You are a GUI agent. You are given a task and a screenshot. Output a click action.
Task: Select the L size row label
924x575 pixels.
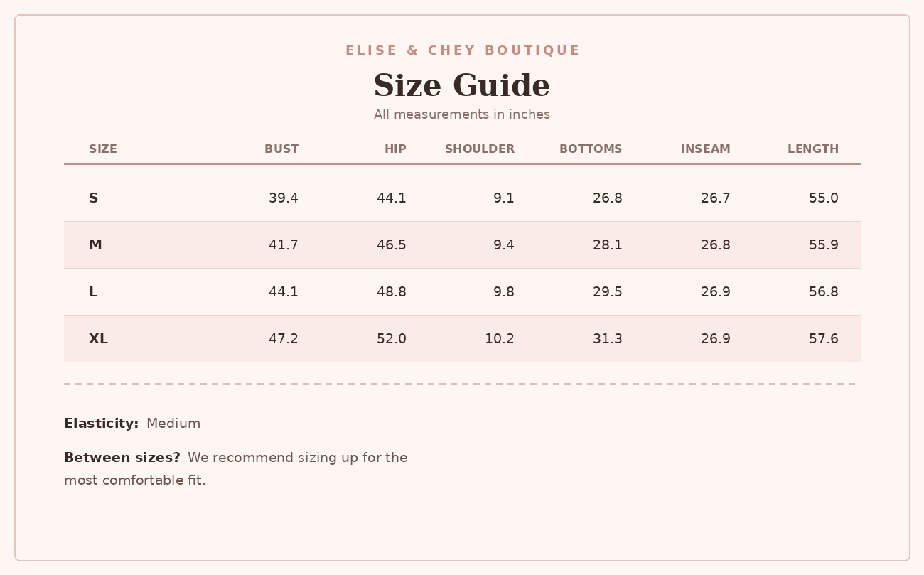(x=92, y=292)
